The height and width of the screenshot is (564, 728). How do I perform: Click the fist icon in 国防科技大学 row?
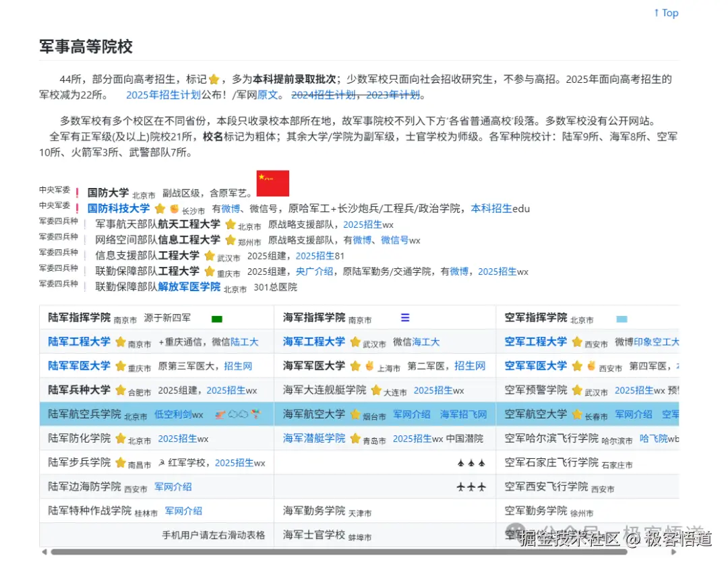tap(174, 208)
